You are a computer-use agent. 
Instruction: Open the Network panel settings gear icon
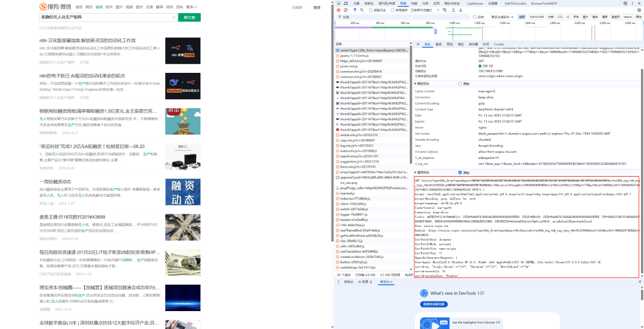(639, 10)
